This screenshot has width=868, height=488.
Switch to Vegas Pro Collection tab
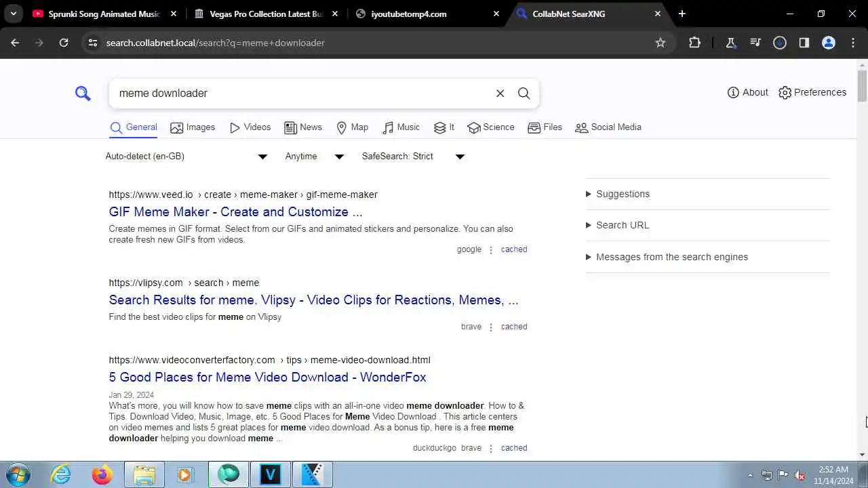tap(258, 14)
